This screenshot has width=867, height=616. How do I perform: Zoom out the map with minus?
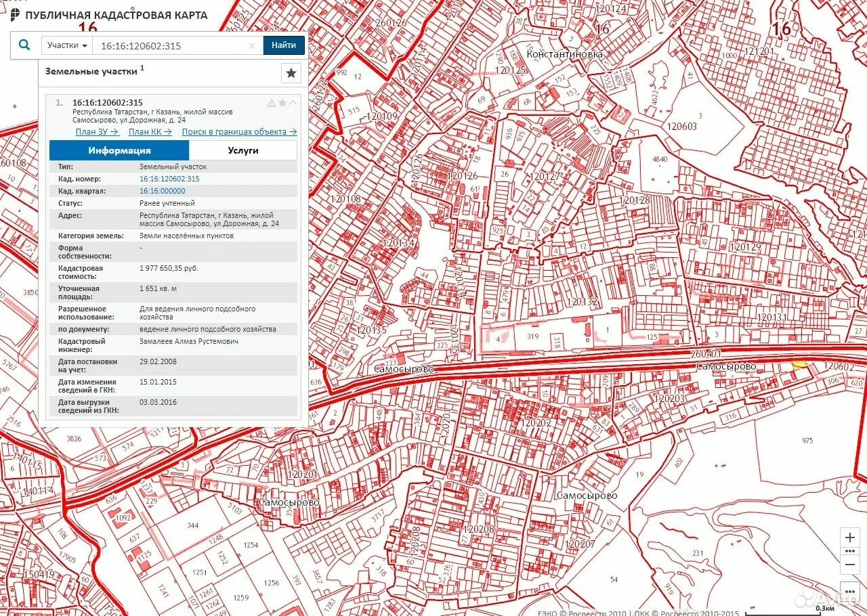(x=850, y=564)
